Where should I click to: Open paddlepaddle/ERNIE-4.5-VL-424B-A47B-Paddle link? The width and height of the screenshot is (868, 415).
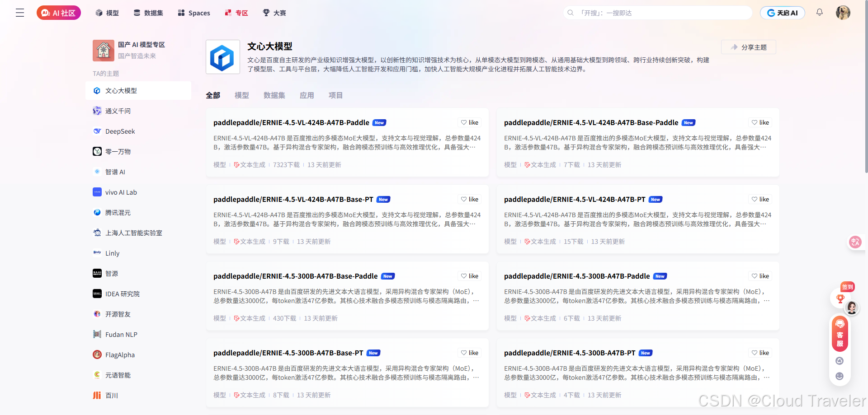[x=291, y=122]
